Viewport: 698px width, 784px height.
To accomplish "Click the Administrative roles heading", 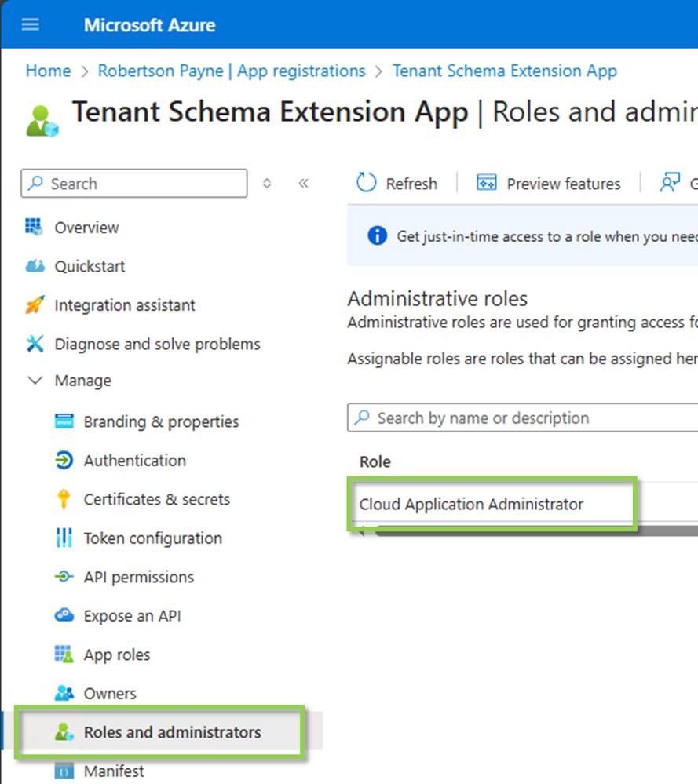I will pyautogui.click(x=437, y=298).
